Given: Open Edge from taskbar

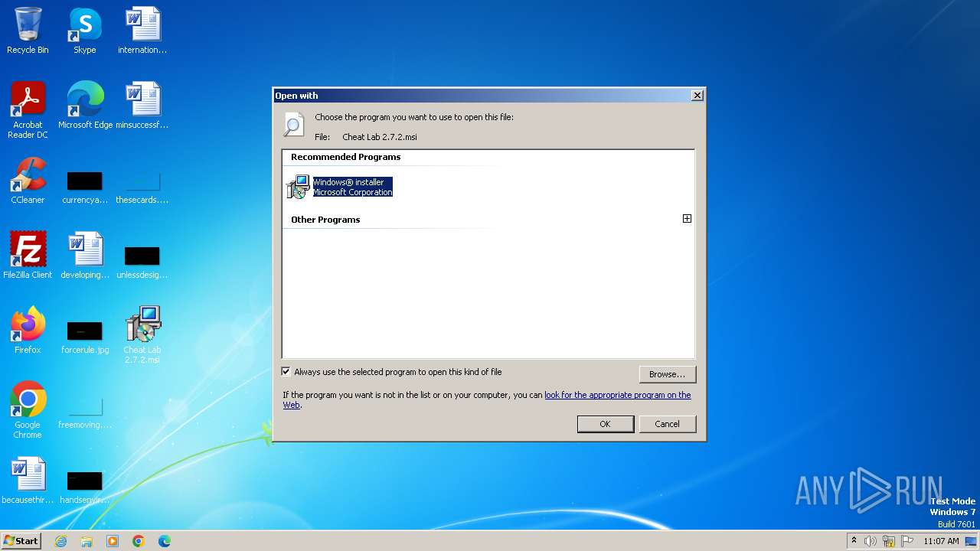Looking at the screenshot, I should [x=165, y=541].
